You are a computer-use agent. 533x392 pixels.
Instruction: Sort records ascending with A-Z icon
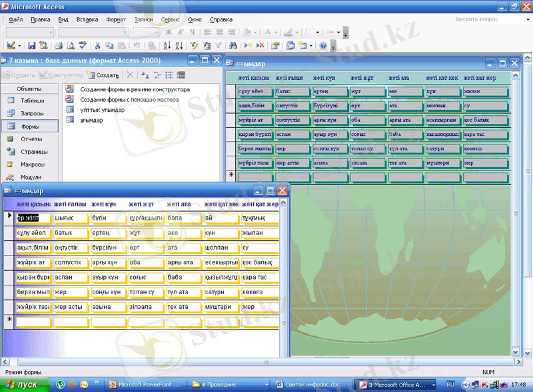[x=167, y=46]
